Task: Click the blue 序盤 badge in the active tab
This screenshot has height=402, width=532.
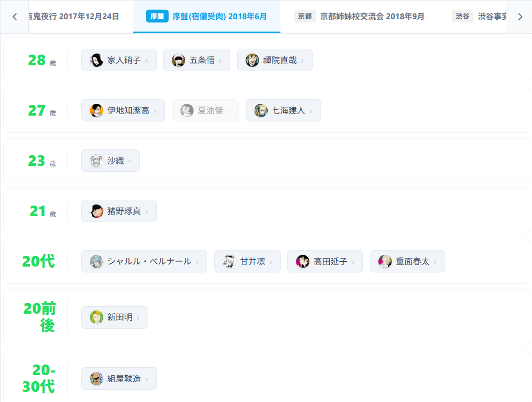Action: (157, 16)
